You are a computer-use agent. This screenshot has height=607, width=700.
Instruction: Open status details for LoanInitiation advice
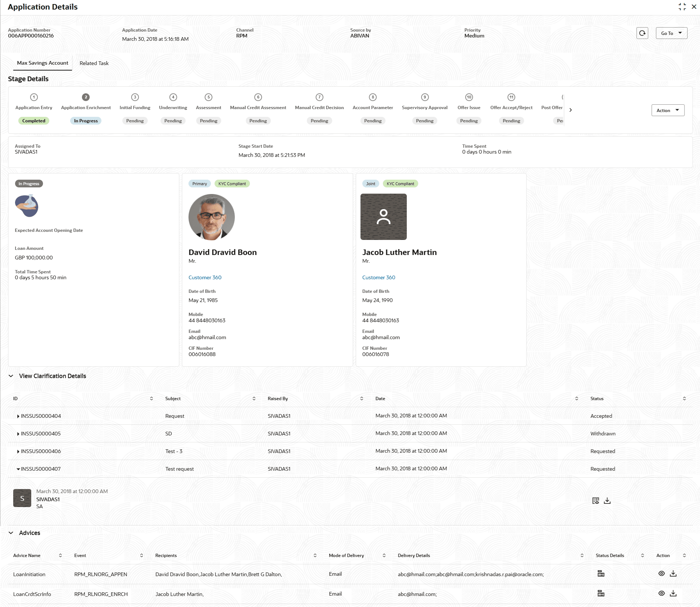[601, 574]
